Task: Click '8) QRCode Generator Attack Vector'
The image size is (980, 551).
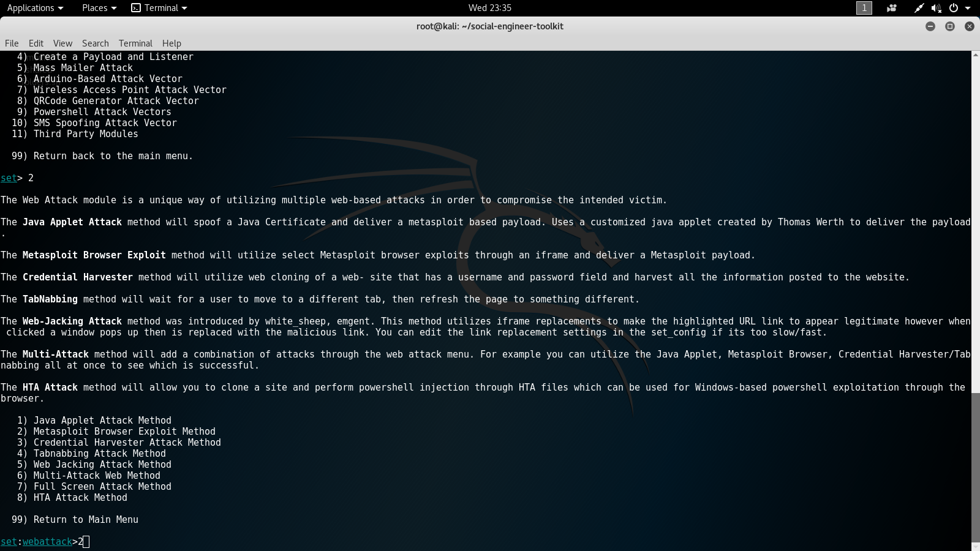Action: [x=108, y=101]
